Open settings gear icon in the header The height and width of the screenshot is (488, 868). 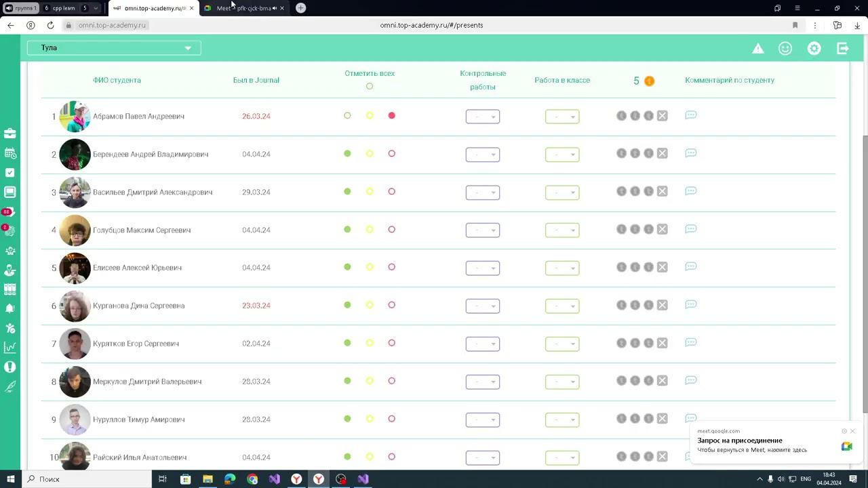pos(814,48)
